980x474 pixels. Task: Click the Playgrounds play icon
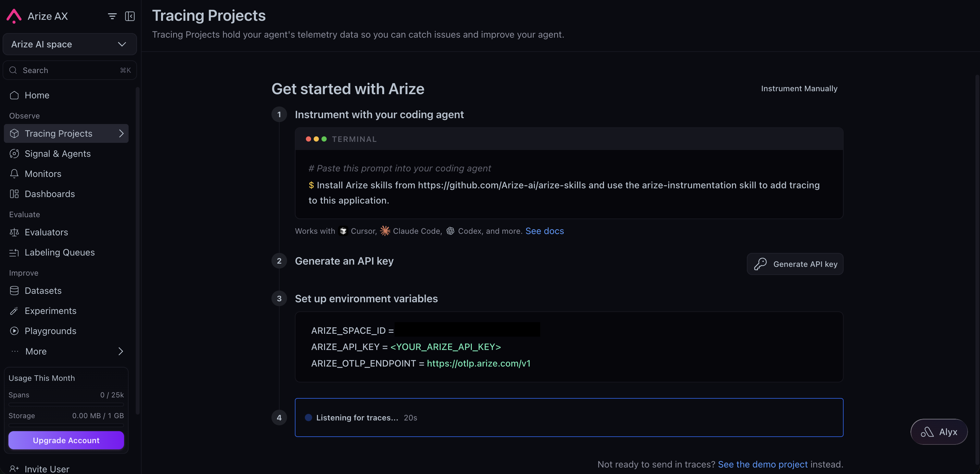[15, 331]
